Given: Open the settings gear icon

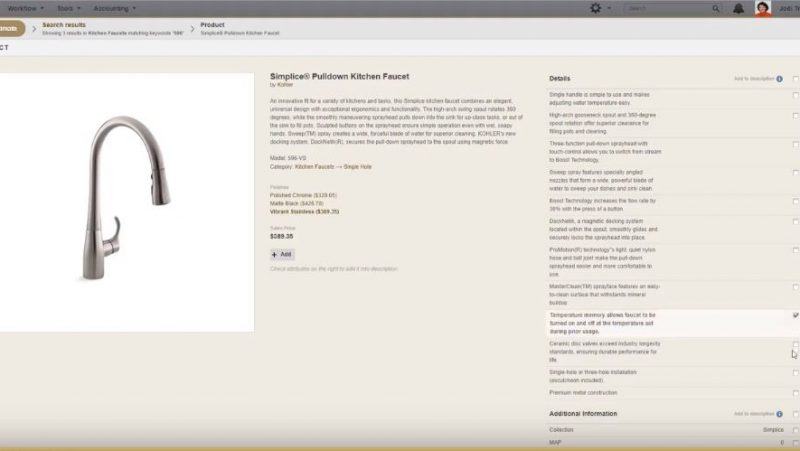Looking at the screenshot, I should pos(597,8).
